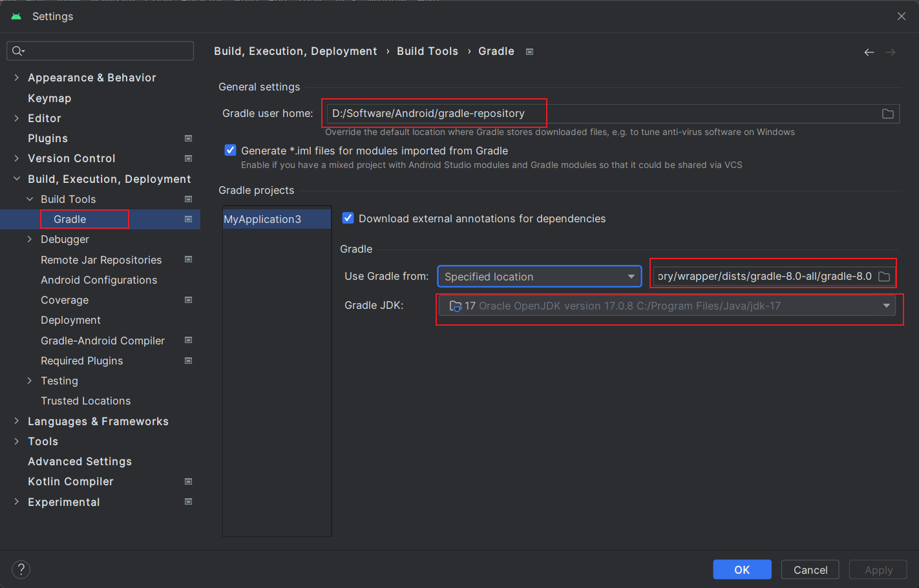Click the project icon next to Version Control
Image resolution: width=919 pixels, height=588 pixels.
point(189,158)
